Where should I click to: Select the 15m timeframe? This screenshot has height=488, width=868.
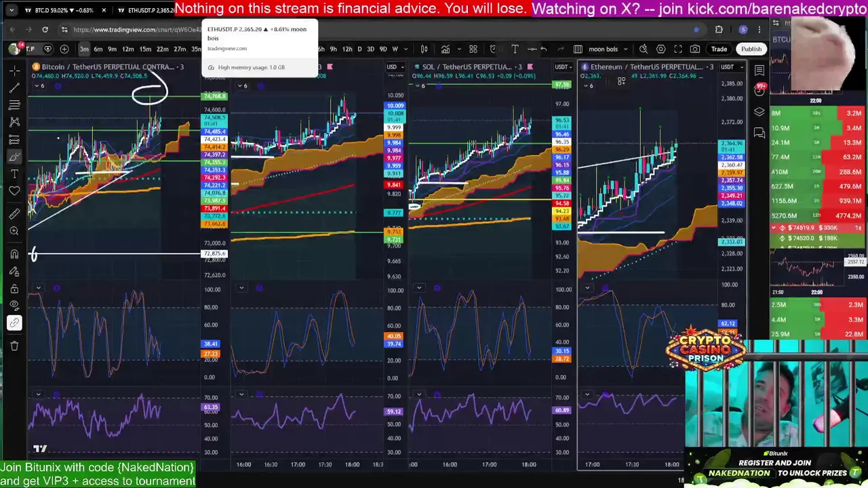[x=145, y=49]
